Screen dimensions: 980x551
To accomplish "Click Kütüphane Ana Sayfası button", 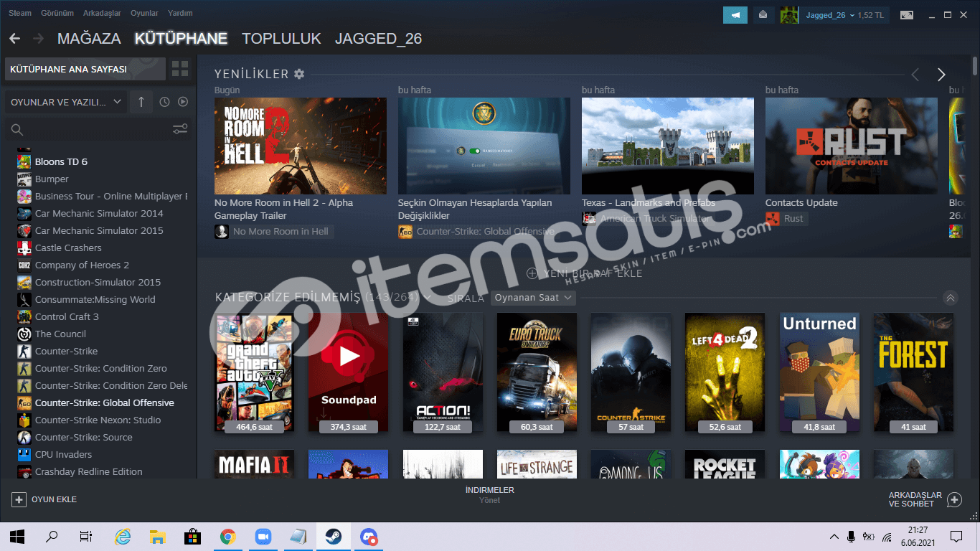I will click(x=85, y=69).
